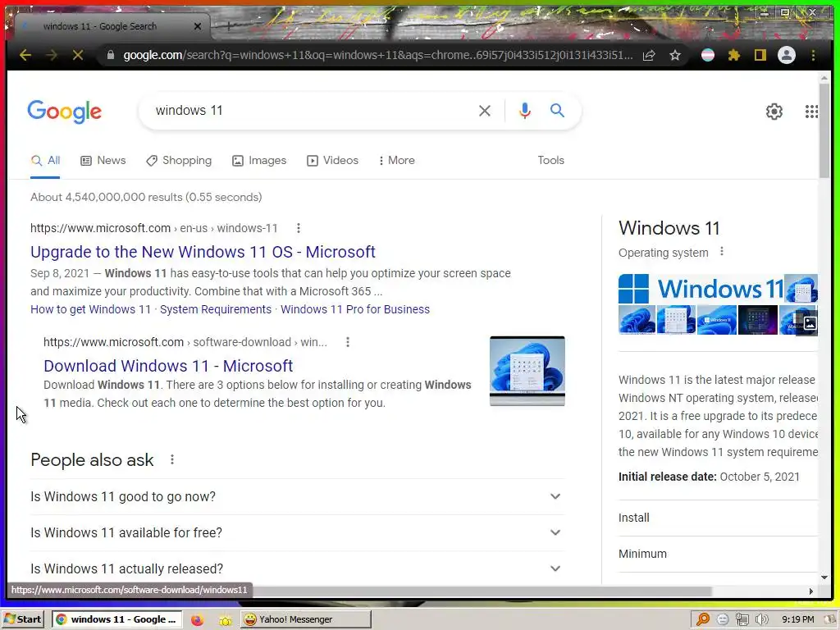Expand Minimum section in knowledge panel
The height and width of the screenshot is (630, 840).
coord(718,554)
